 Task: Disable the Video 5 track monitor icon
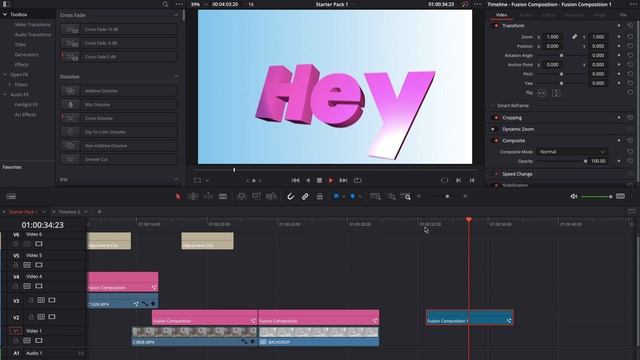(x=39, y=265)
